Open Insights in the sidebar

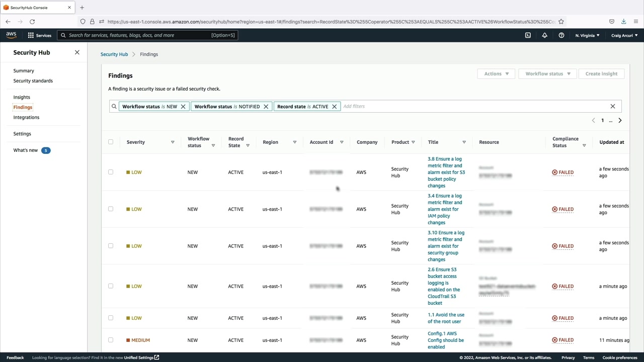click(22, 98)
